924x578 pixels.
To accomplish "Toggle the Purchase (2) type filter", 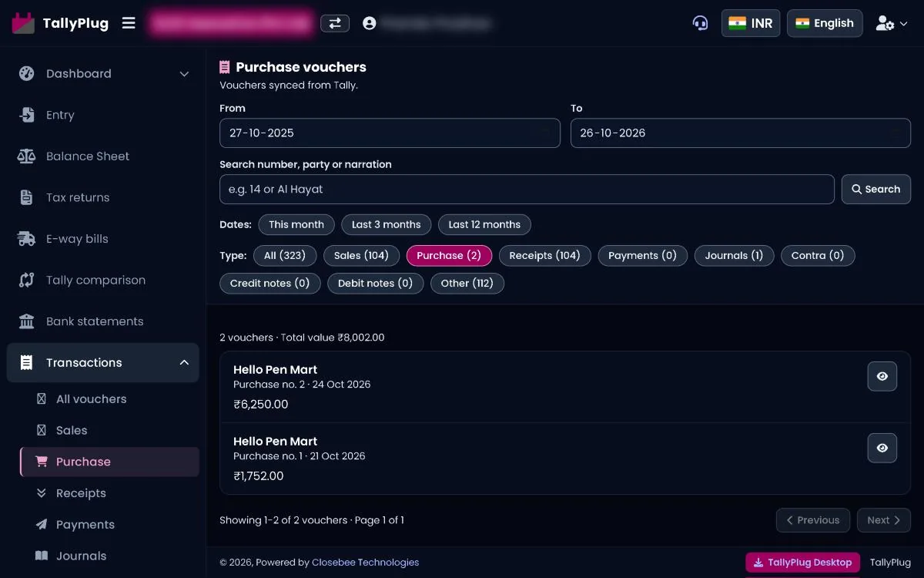I will pyautogui.click(x=449, y=255).
